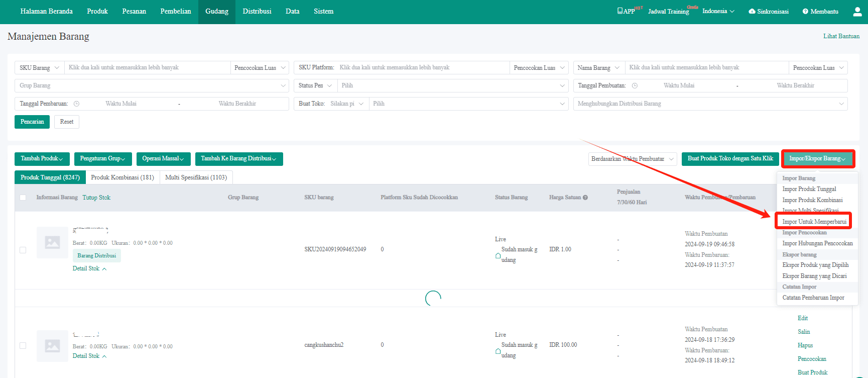Viewport: 868px width, 378px height.
Task: Open Pencocokan Luas dropdown for SKU Platform
Action: click(539, 67)
